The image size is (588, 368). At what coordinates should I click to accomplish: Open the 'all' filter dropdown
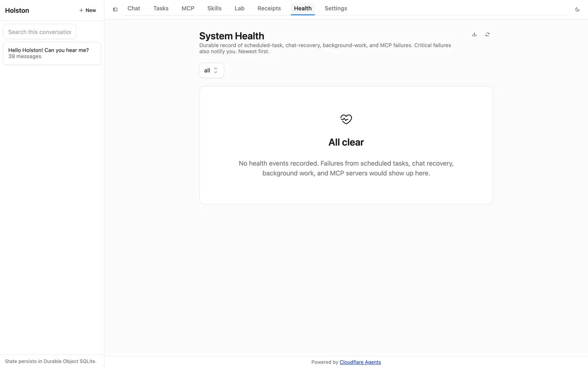pos(212,70)
